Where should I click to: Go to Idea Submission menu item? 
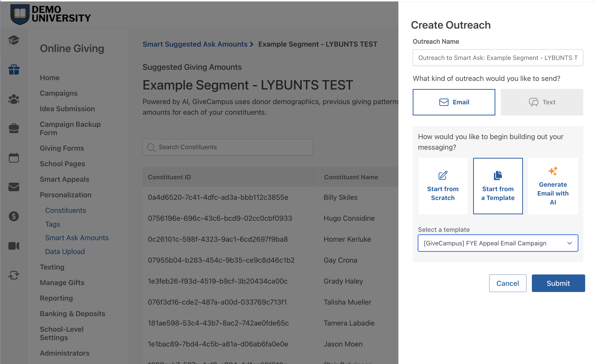tap(67, 109)
